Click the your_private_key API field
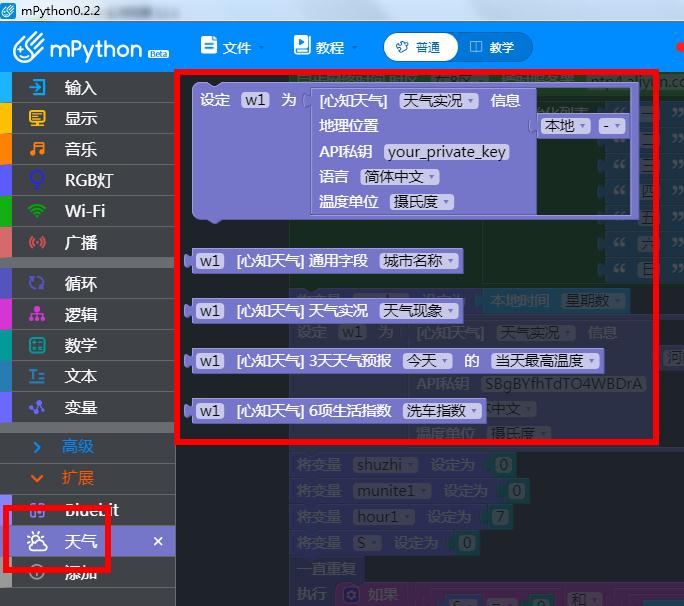 pyautogui.click(x=447, y=152)
